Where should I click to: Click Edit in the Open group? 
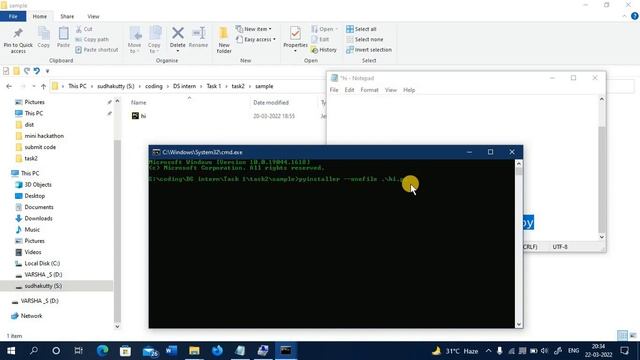point(320,39)
